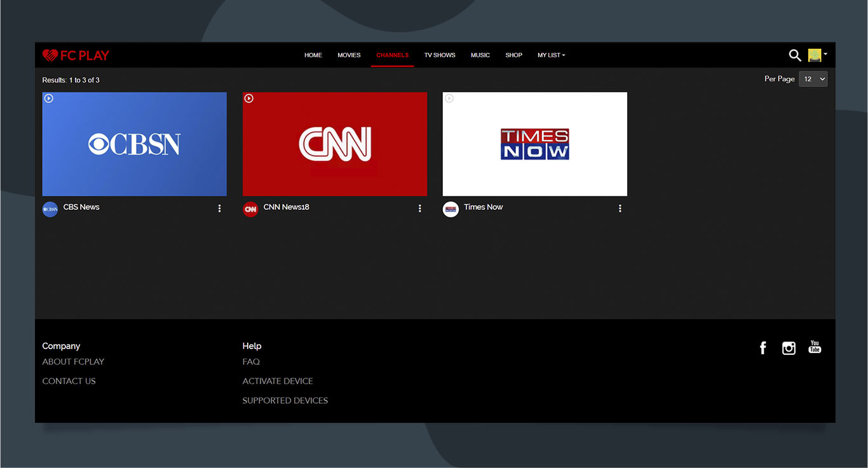Open Times Now three-dot options menu
Screen dimensions: 868x468
pyautogui.click(x=620, y=209)
